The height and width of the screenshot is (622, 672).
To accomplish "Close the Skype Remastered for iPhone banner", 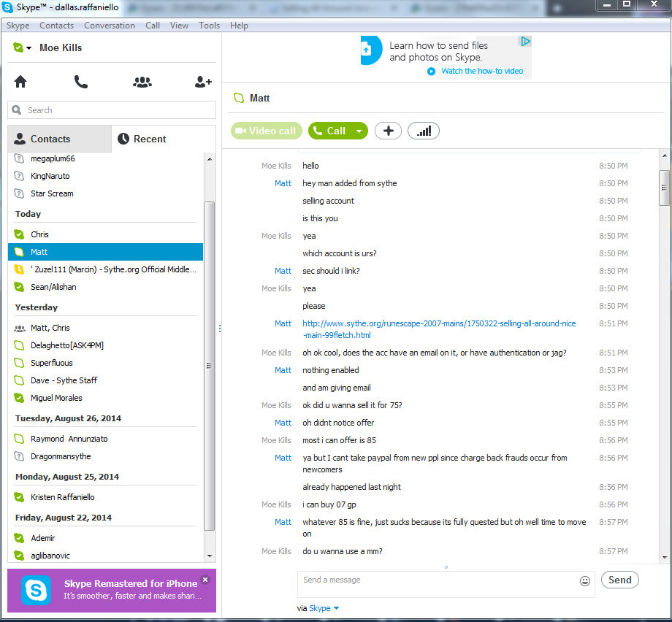I will 206,580.
